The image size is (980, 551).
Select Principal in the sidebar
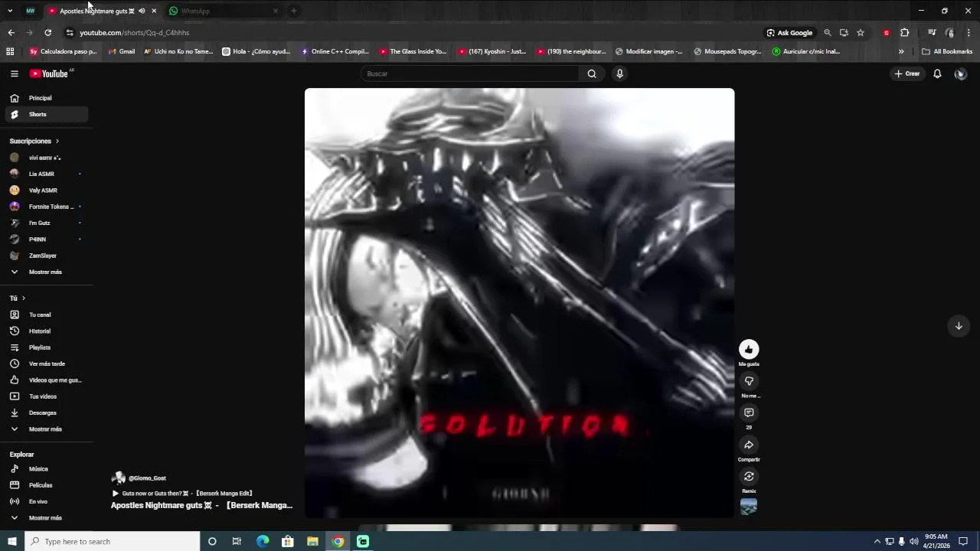[47, 98]
